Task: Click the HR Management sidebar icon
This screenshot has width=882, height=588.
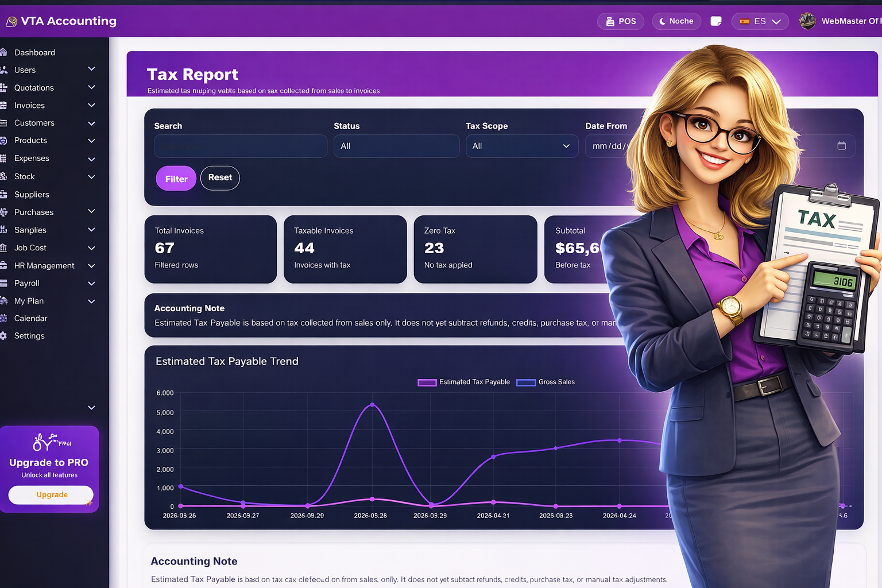Action: tap(3, 266)
